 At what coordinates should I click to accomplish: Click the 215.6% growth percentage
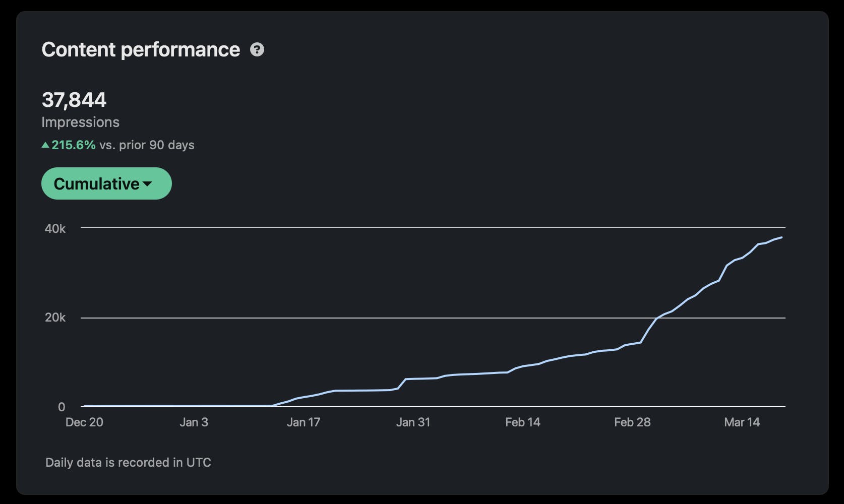tap(74, 145)
